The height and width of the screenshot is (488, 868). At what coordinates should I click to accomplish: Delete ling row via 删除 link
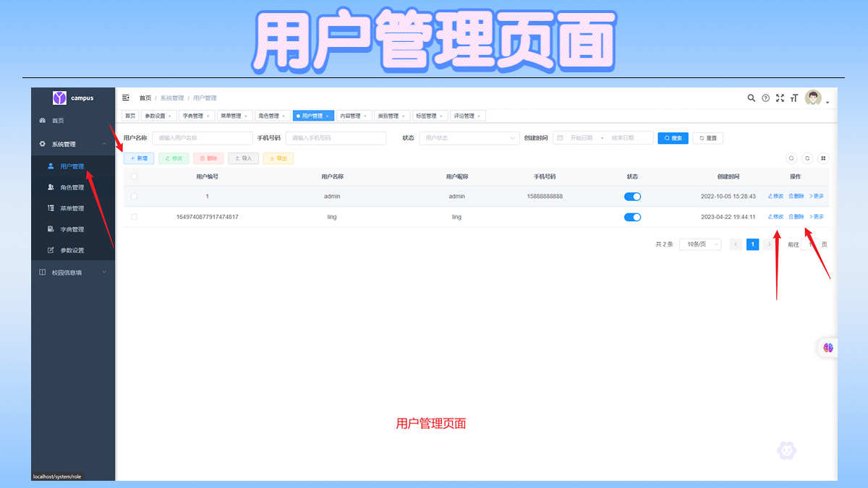click(x=796, y=217)
